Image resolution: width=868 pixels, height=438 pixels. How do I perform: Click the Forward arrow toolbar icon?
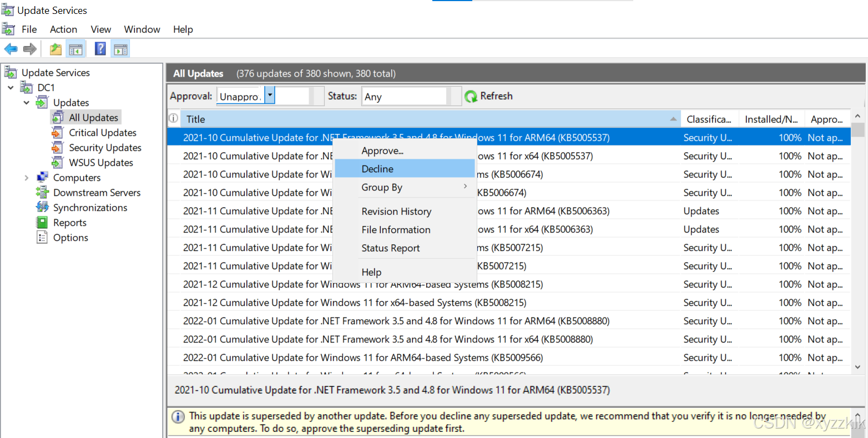coord(30,49)
